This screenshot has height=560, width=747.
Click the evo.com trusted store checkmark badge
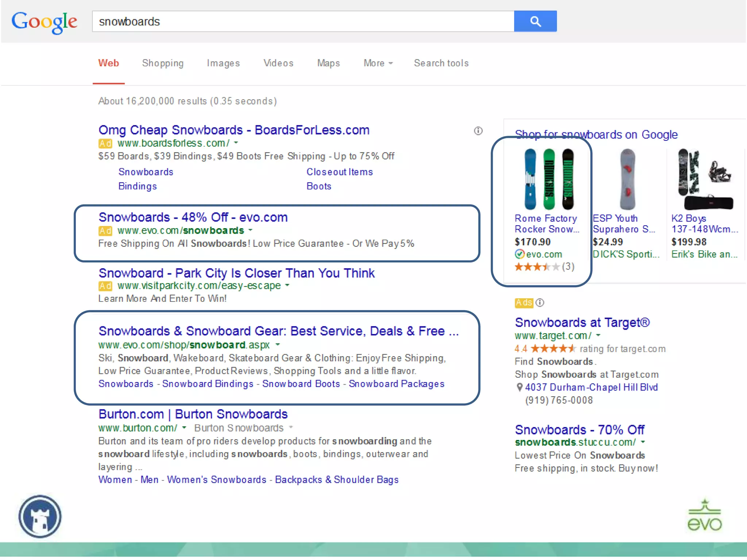coord(519,254)
